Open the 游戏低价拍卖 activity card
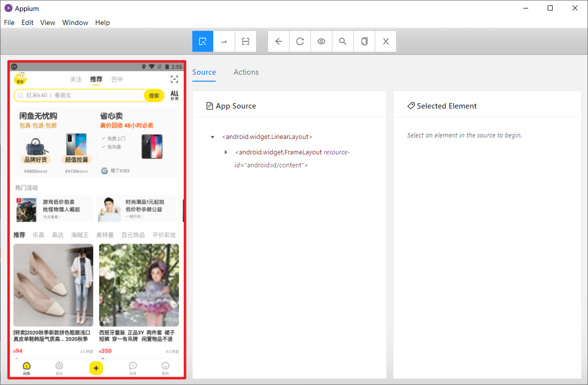 pyautogui.click(x=54, y=209)
